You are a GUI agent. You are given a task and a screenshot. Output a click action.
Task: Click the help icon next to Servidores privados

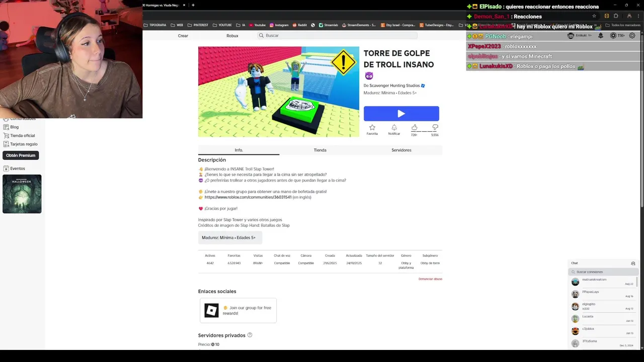tap(250, 335)
